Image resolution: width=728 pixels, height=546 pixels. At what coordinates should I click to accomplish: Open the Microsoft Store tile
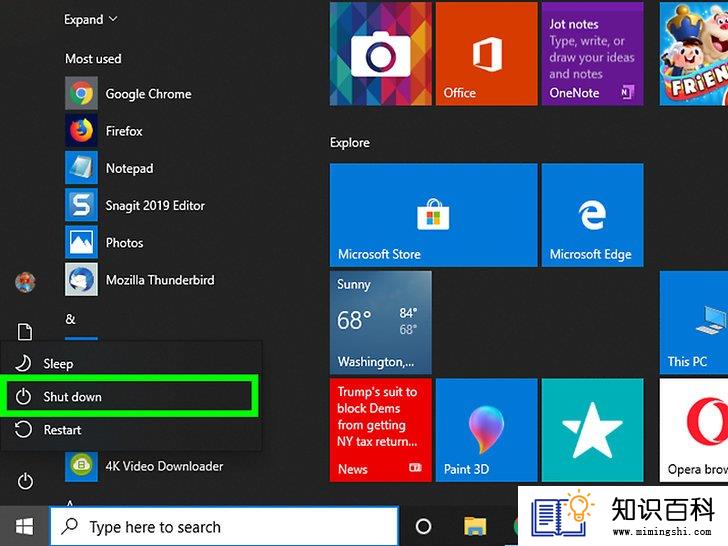point(433,215)
